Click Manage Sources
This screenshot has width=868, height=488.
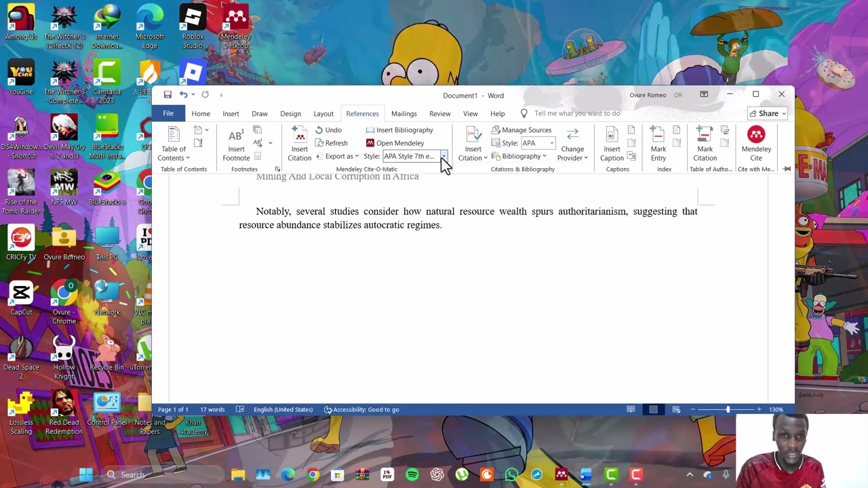click(521, 130)
